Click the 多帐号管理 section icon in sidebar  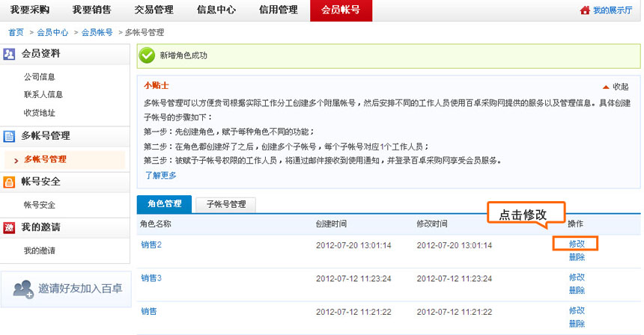point(10,136)
